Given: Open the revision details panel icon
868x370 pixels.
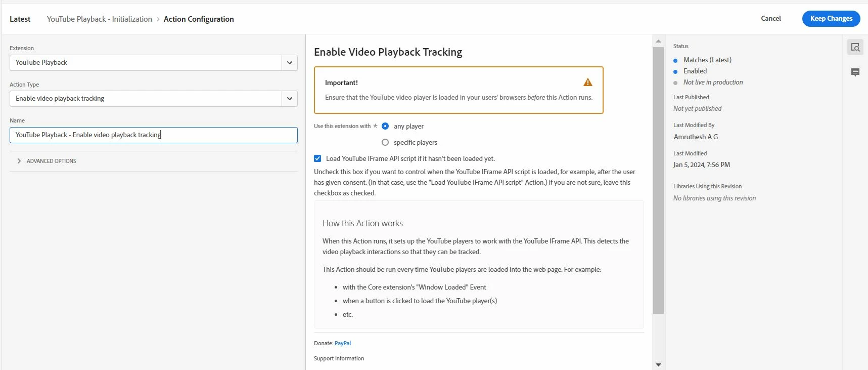Looking at the screenshot, I should pyautogui.click(x=855, y=47).
